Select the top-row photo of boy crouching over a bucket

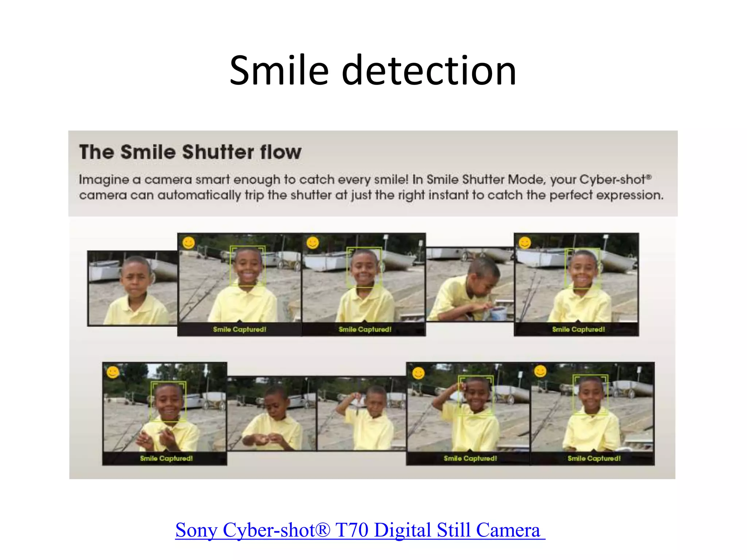[470, 284]
